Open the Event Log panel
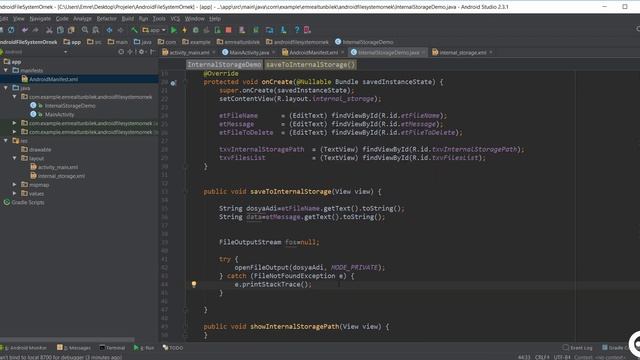This screenshot has height=360, width=640. click(578, 348)
